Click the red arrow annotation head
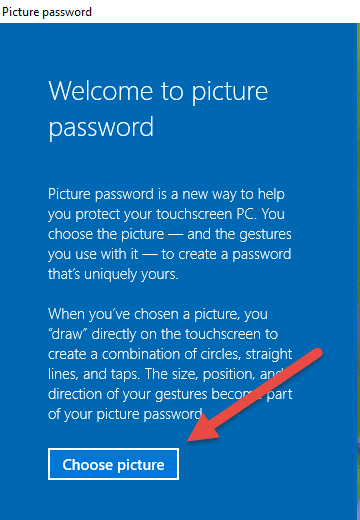 204,427
